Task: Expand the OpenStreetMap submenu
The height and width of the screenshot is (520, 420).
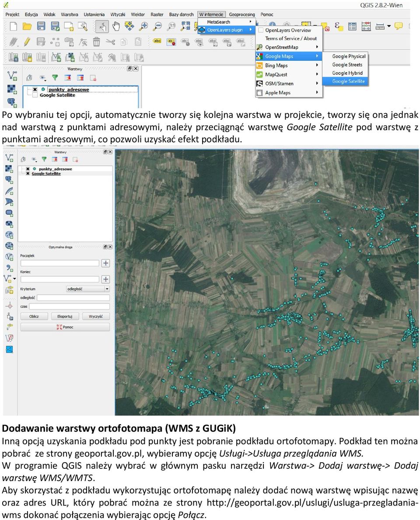Action: [289, 47]
